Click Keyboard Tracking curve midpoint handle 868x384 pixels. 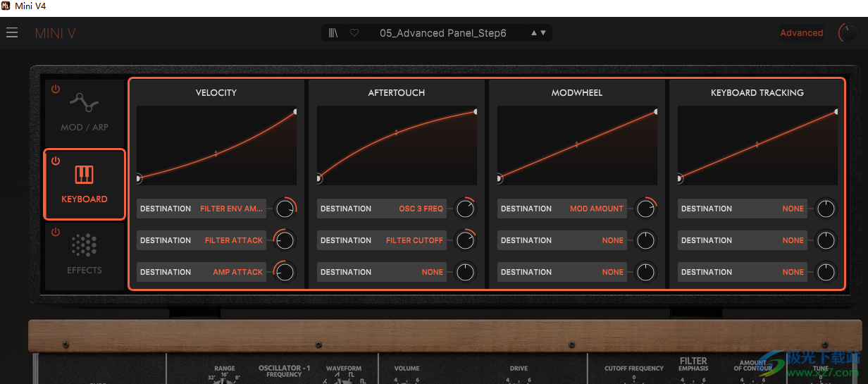tap(757, 144)
